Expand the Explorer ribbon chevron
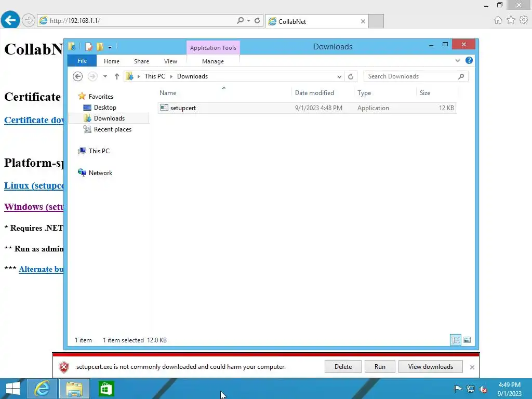The image size is (532, 399). [458, 60]
